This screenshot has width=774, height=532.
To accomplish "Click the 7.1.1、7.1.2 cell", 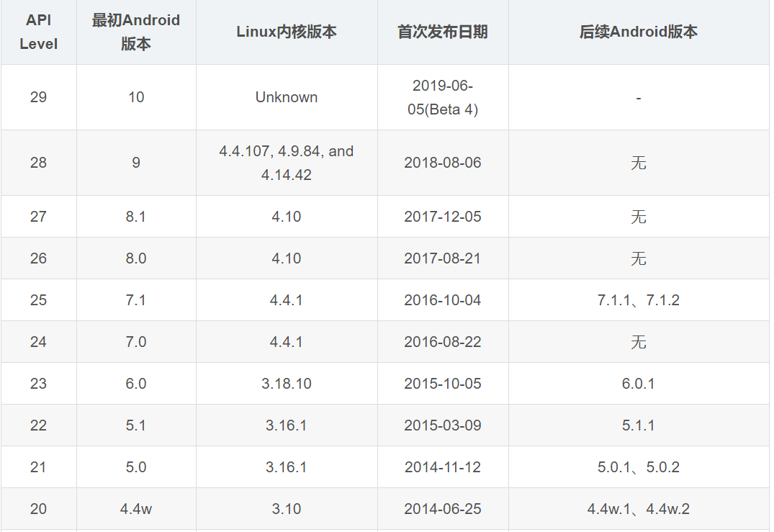I will pos(639,300).
